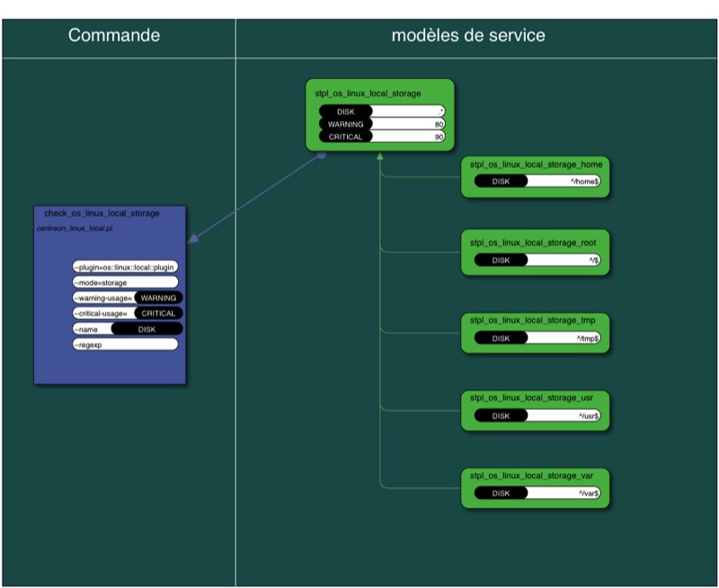Click the ^/$ DISK value in storage_root

point(564,260)
